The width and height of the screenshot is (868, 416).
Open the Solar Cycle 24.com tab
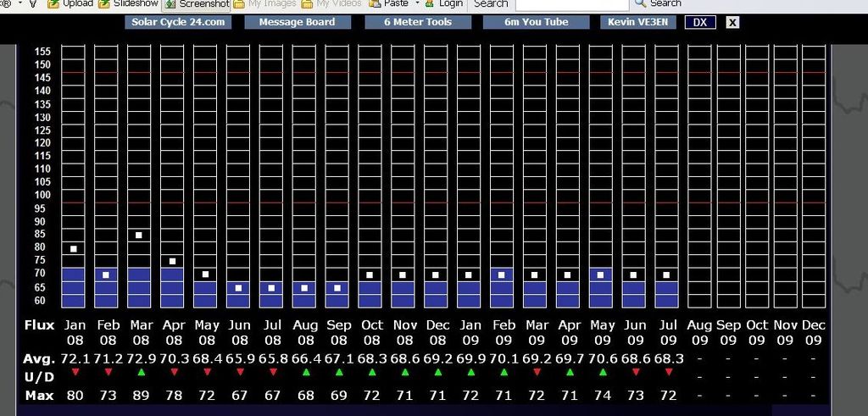point(178,22)
